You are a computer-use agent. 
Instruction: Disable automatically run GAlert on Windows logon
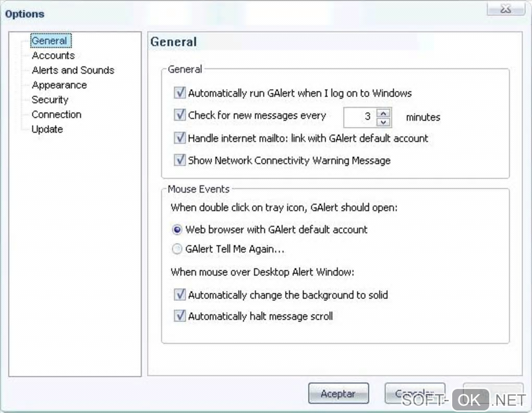[x=179, y=93]
